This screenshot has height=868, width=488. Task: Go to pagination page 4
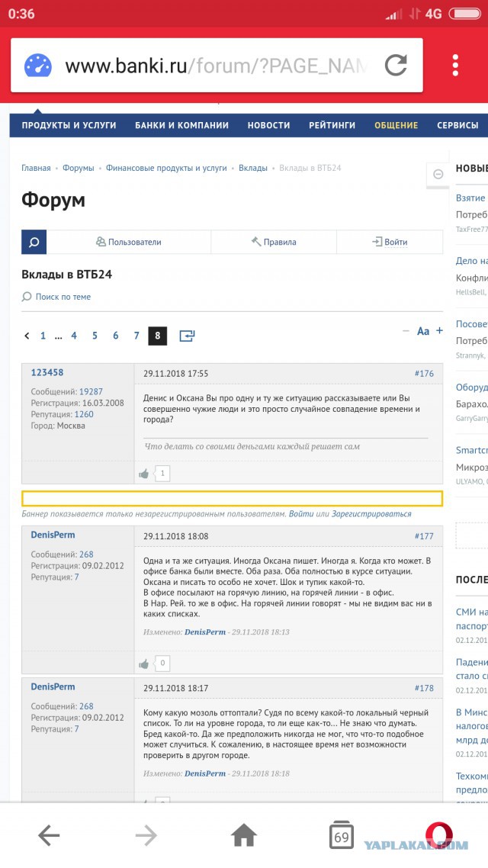pos(74,336)
